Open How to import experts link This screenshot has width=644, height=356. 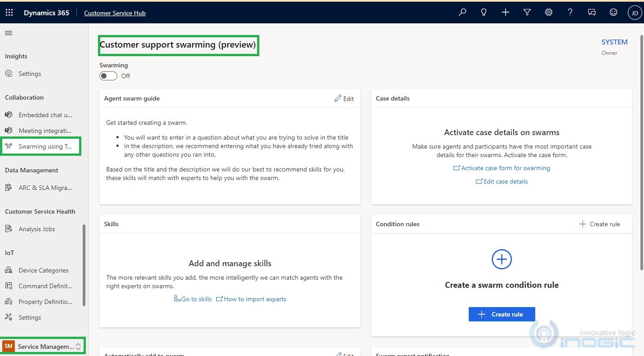[x=251, y=299]
